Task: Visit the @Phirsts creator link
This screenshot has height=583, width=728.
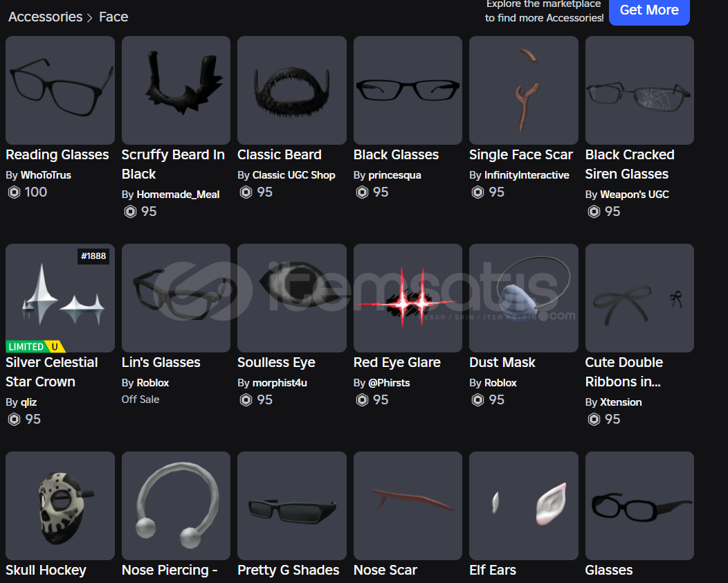Action: click(x=389, y=383)
